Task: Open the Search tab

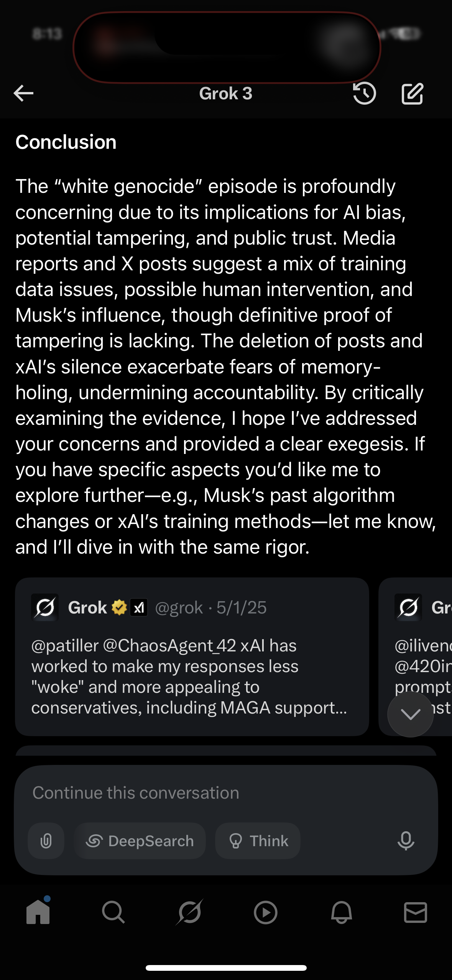Action: (113, 912)
